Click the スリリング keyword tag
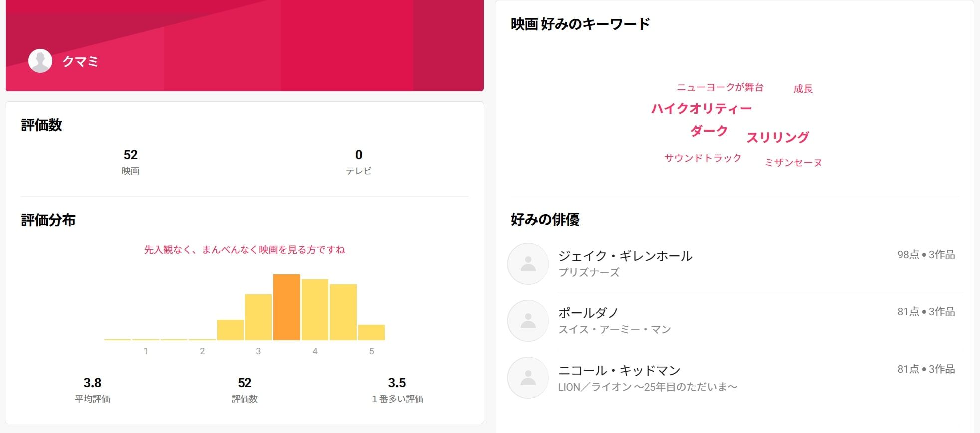 click(777, 137)
